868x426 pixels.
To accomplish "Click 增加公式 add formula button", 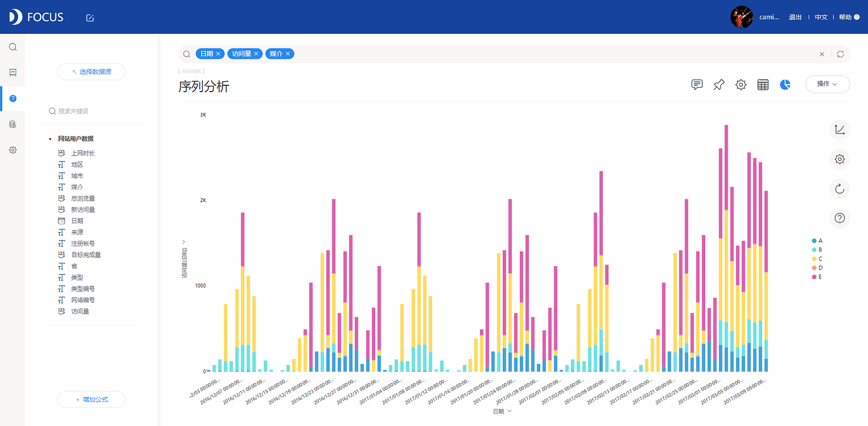I will tap(91, 399).
